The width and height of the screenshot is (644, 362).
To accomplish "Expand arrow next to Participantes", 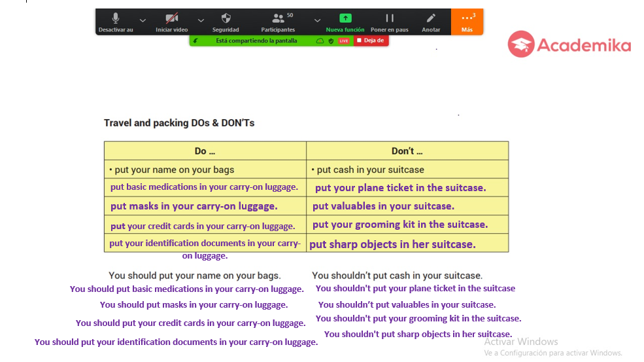I will click(318, 20).
